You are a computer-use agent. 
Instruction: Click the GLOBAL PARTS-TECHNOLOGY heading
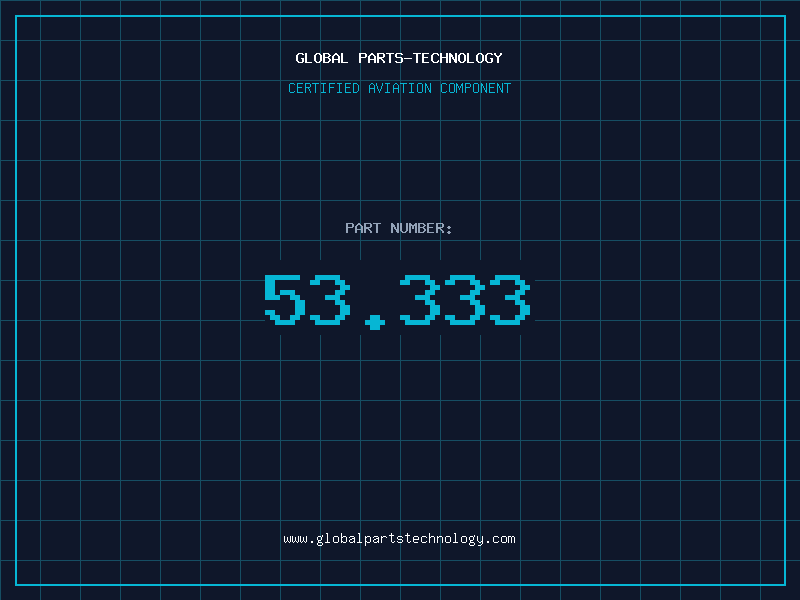399,58
